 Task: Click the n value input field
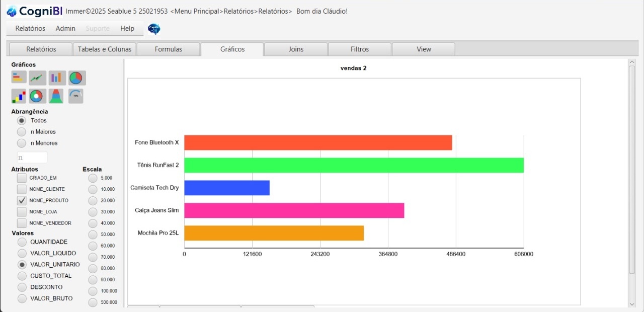tap(32, 157)
